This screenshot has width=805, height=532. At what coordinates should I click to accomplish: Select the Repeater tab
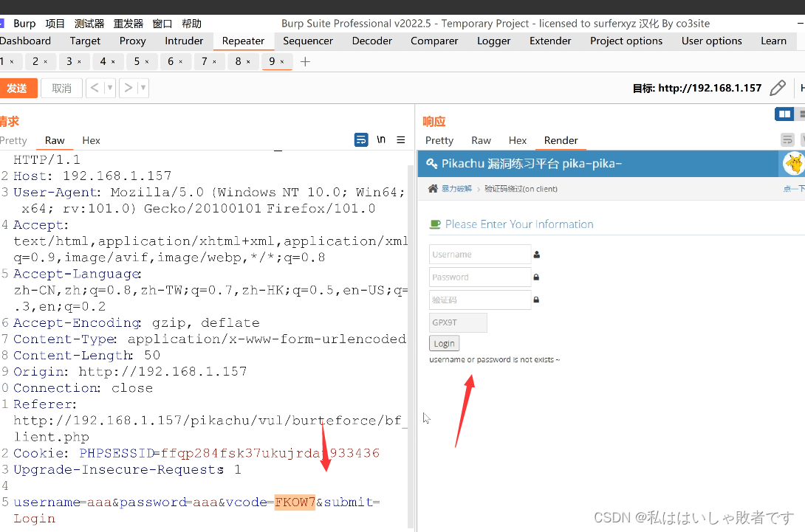pyautogui.click(x=244, y=41)
